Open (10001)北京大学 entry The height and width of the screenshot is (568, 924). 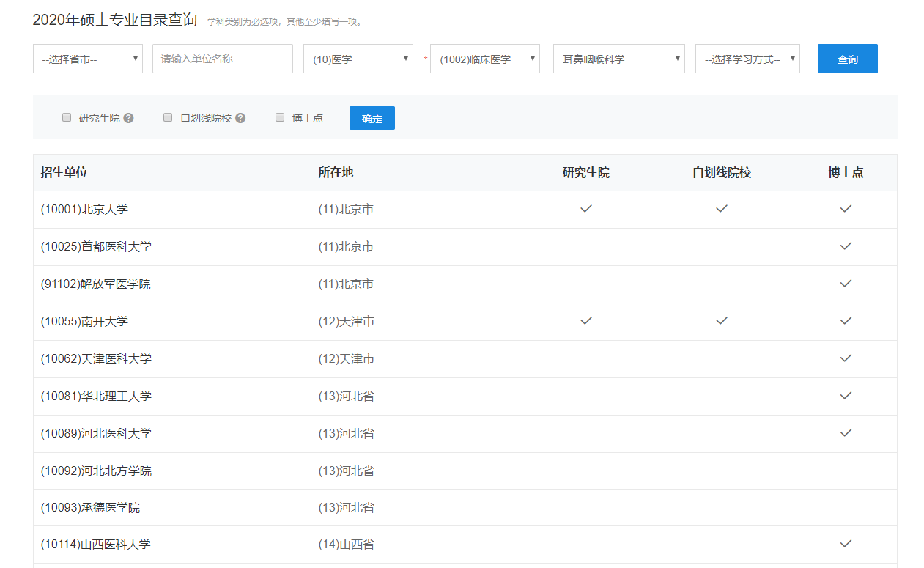(84, 210)
